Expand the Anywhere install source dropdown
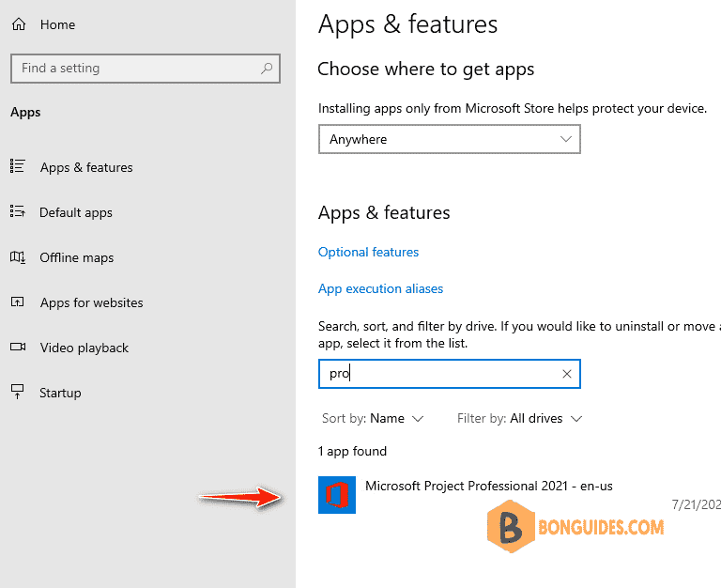 (x=450, y=139)
